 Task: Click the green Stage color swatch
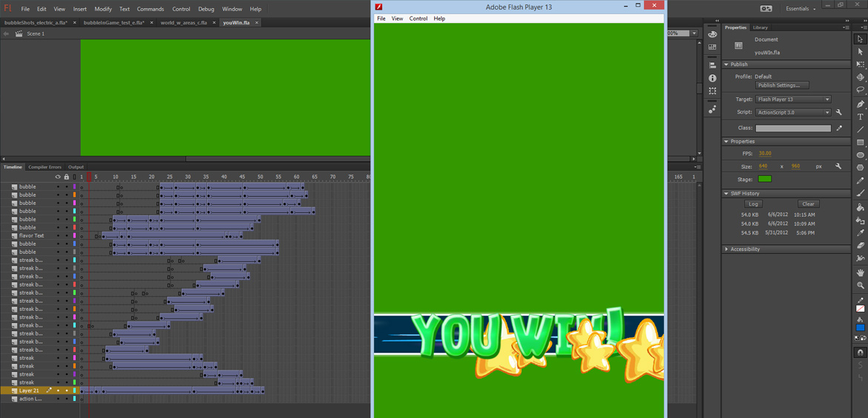click(764, 179)
